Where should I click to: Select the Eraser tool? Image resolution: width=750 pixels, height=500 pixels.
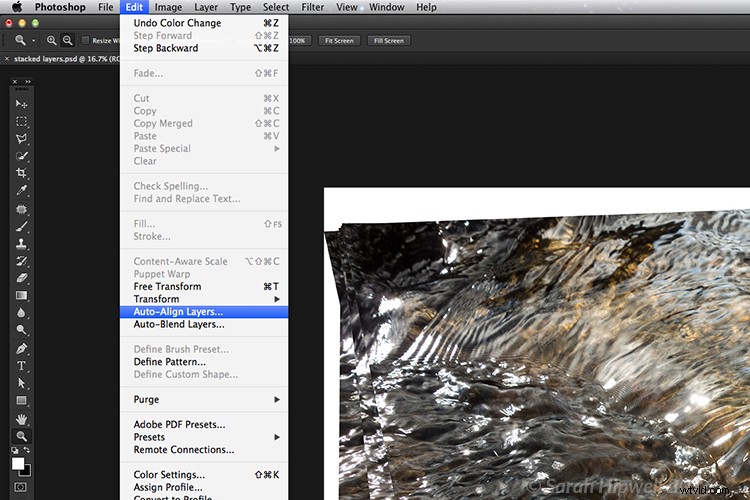pyautogui.click(x=21, y=278)
